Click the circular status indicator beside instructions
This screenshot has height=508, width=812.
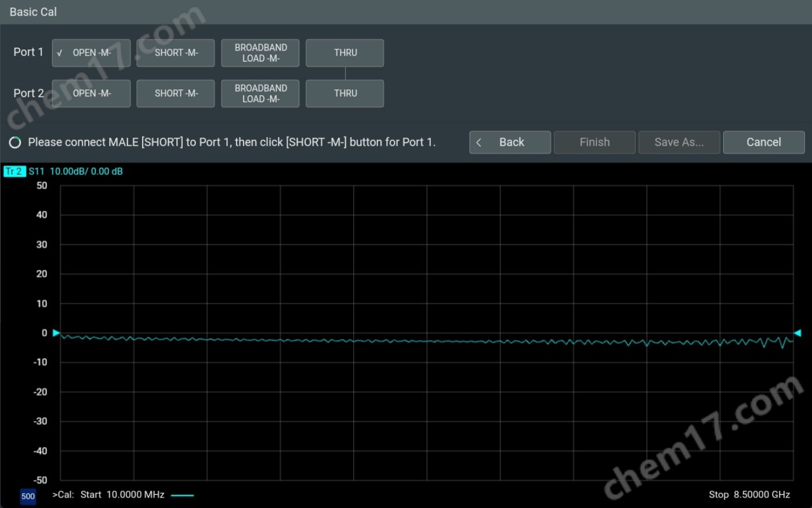15,142
